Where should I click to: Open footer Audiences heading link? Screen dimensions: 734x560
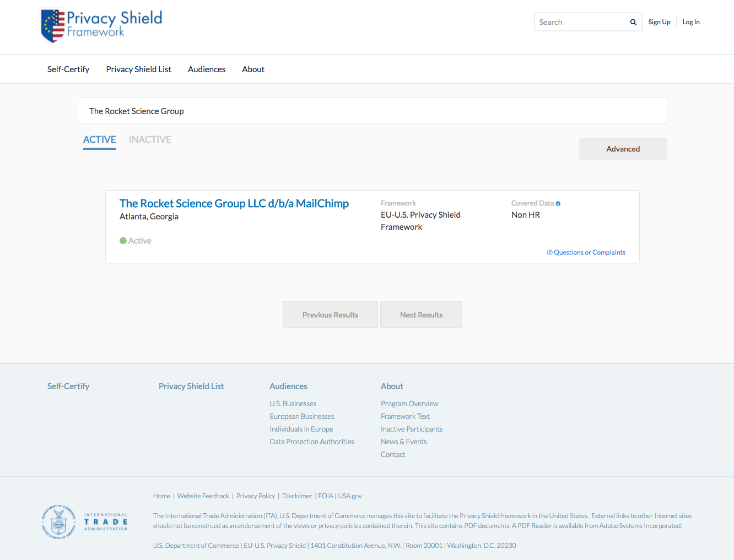[x=288, y=386]
